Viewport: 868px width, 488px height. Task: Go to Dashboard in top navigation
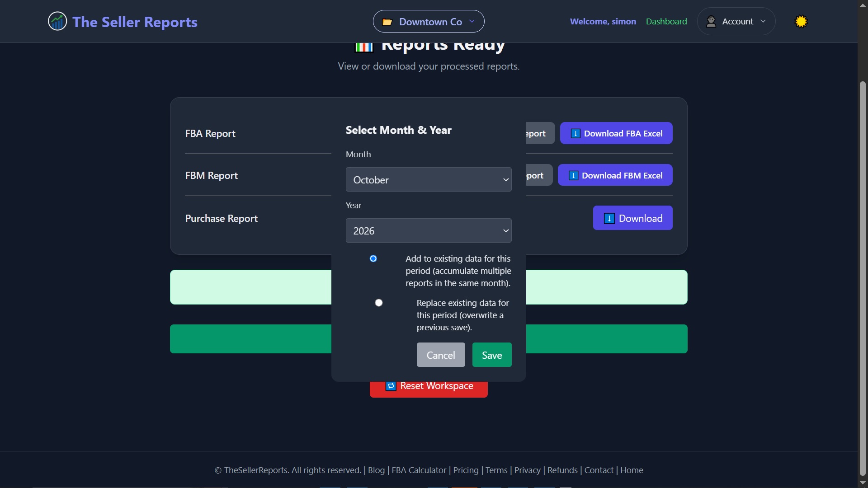pos(666,21)
